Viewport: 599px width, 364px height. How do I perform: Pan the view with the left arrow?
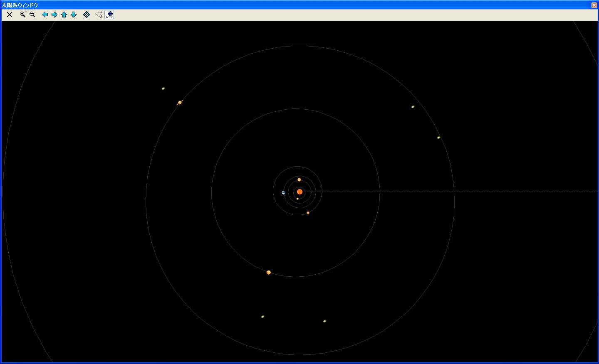click(x=45, y=15)
